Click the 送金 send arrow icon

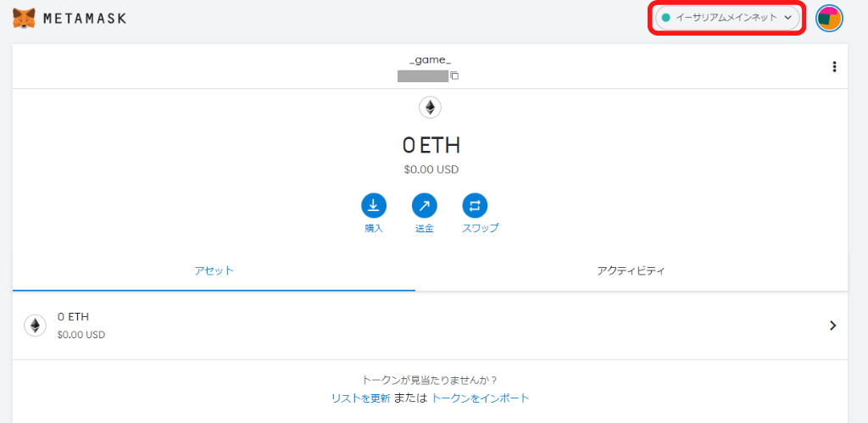click(x=424, y=206)
